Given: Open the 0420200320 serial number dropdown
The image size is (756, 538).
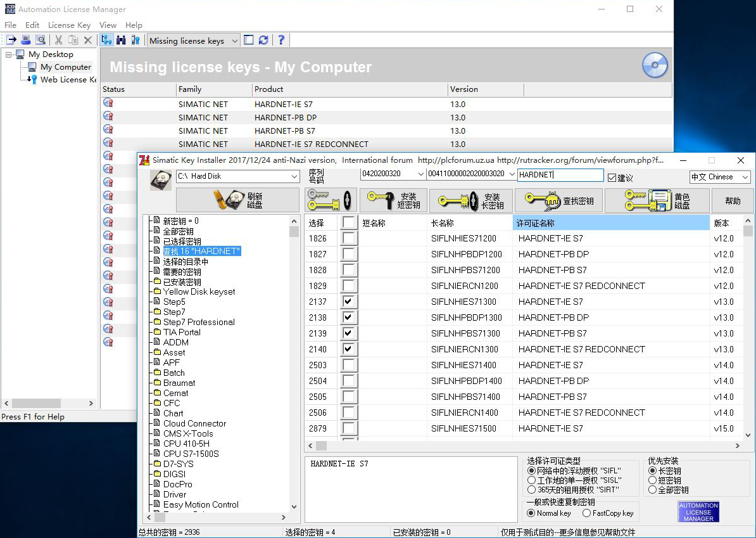Looking at the screenshot, I should 420,174.
